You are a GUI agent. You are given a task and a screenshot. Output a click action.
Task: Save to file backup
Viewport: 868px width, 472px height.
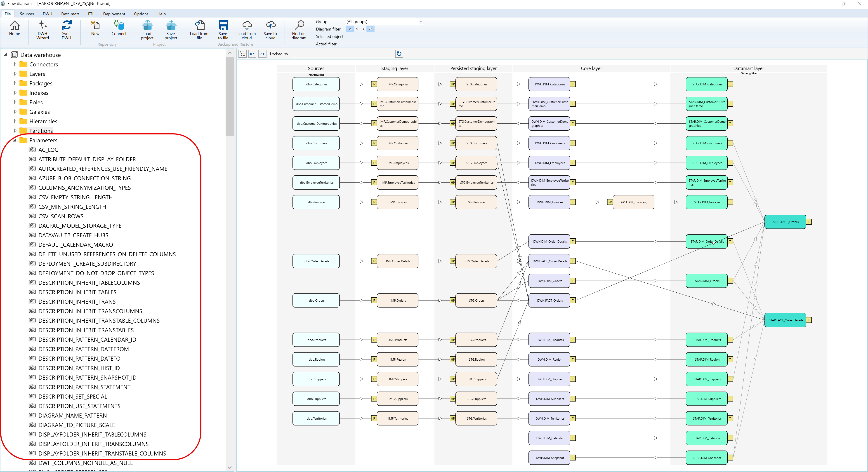pos(223,30)
